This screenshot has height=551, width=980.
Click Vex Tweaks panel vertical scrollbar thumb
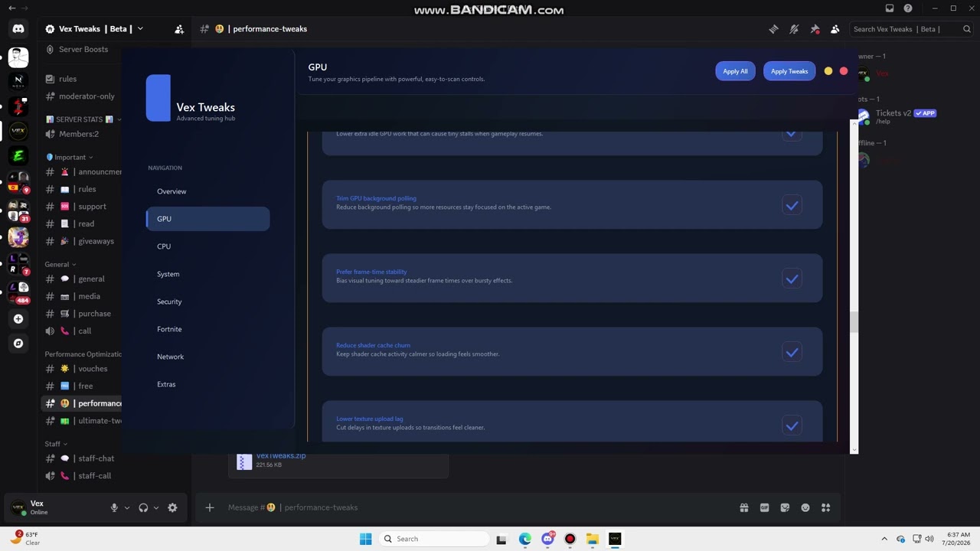(x=854, y=321)
